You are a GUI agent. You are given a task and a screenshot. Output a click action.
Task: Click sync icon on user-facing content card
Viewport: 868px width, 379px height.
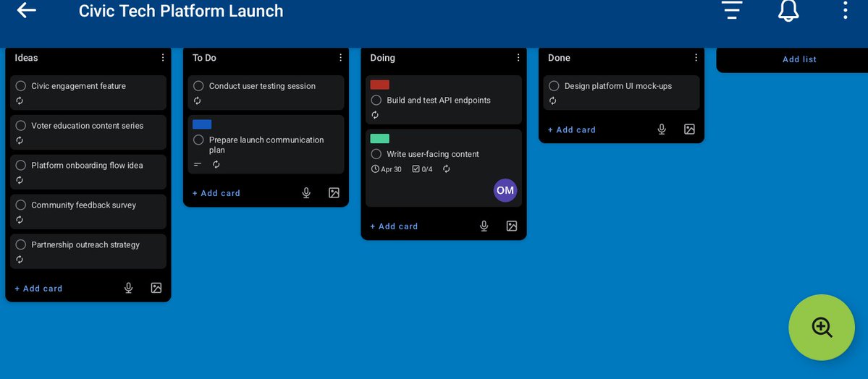coord(447,169)
